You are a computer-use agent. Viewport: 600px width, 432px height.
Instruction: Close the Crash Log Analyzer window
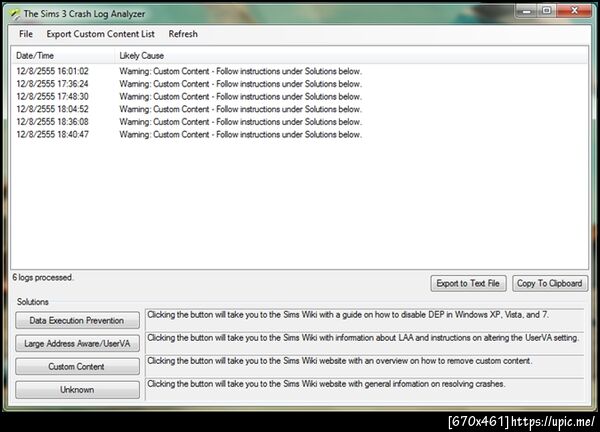574,11
